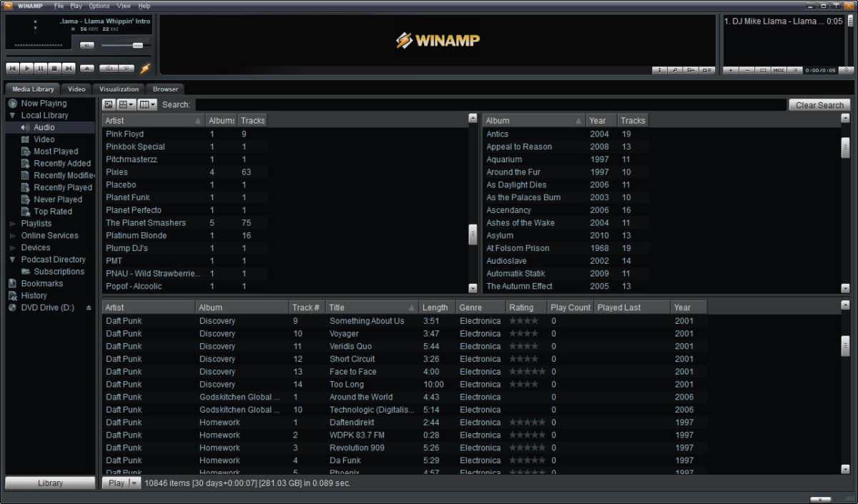
Task: Click the orange Winamp lightning bolt icon
Action: point(145,68)
